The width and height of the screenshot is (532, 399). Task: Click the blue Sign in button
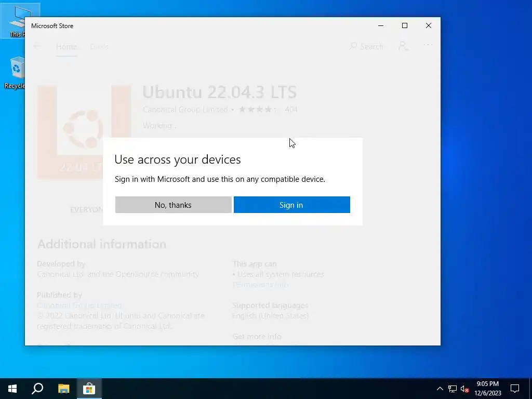[x=292, y=205]
